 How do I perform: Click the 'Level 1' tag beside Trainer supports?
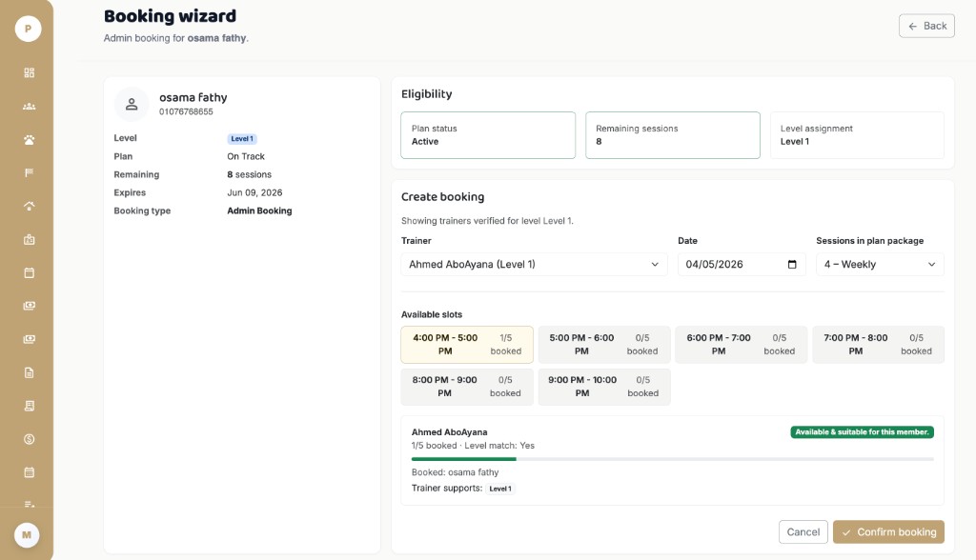coord(500,489)
